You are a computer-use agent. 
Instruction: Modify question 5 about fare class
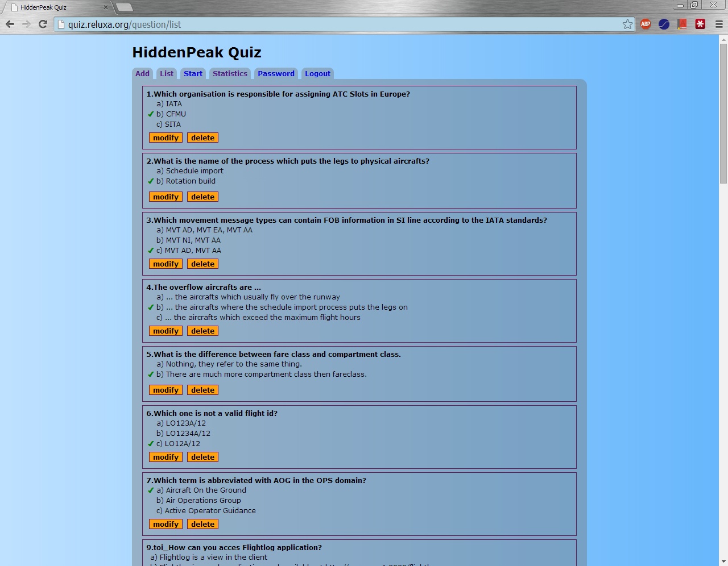(x=166, y=390)
